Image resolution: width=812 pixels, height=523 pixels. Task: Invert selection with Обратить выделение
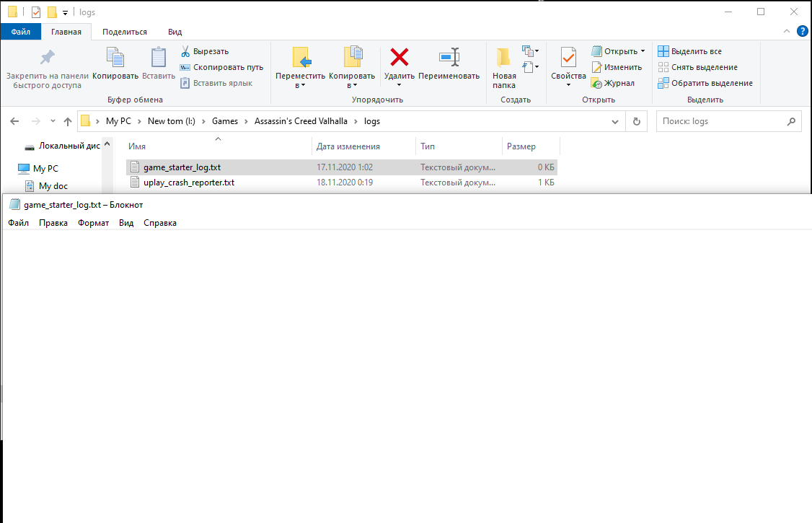pyautogui.click(x=705, y=83)
